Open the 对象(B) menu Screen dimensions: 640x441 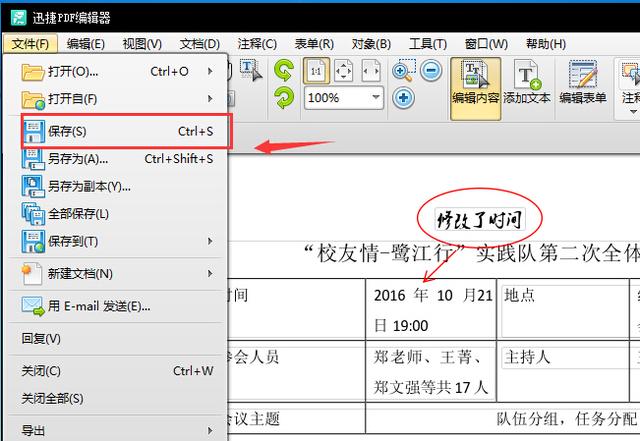371,44
